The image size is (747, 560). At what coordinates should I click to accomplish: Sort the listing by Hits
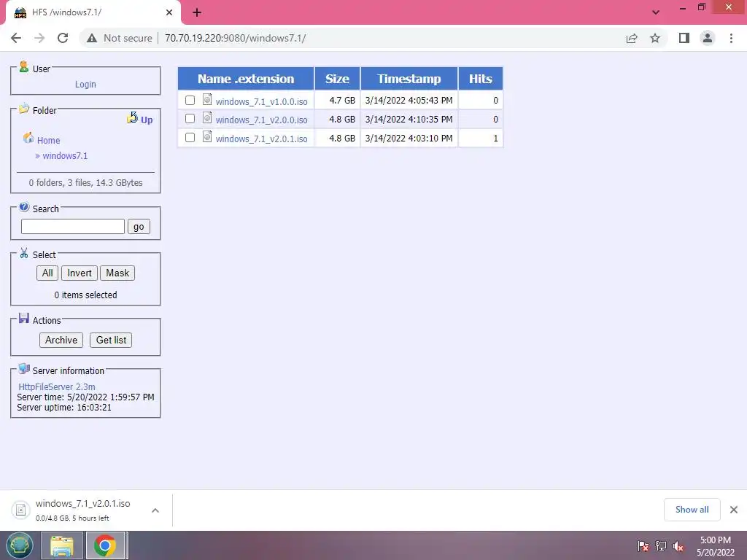480,79
